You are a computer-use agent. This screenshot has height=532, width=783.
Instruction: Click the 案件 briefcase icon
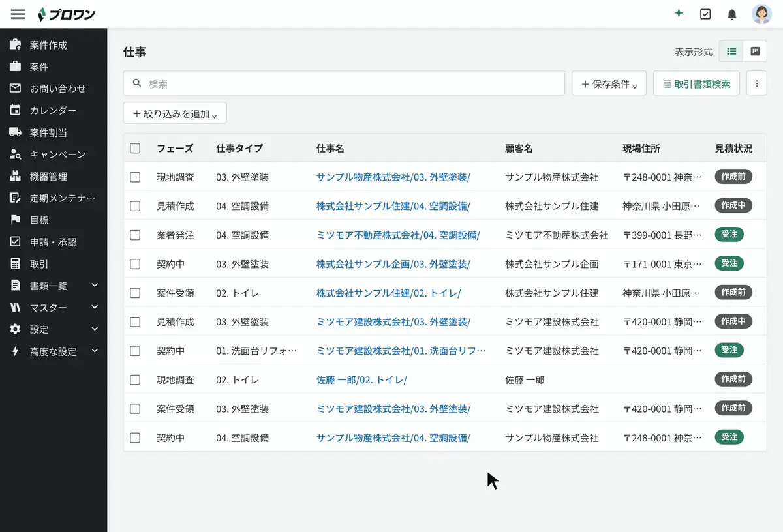pos(15,66)
